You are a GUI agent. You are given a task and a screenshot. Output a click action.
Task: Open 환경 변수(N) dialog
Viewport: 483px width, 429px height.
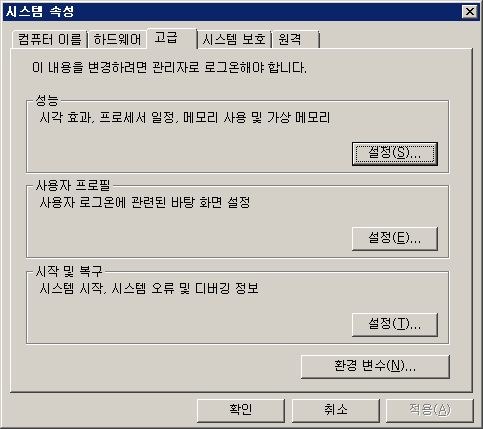(x=375, y=366)
